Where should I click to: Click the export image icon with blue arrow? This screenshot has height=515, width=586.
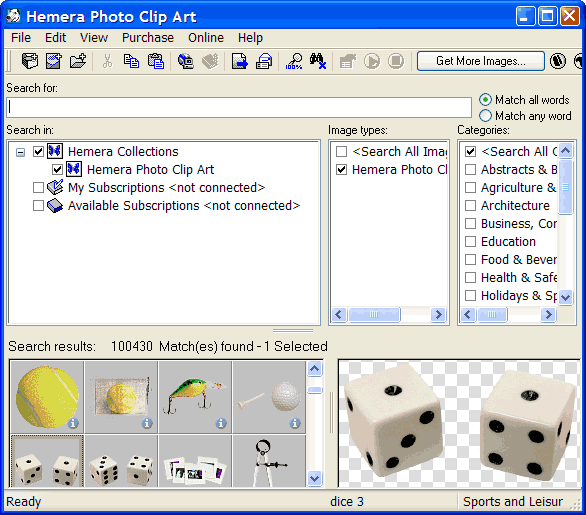(x=240, y=61)
